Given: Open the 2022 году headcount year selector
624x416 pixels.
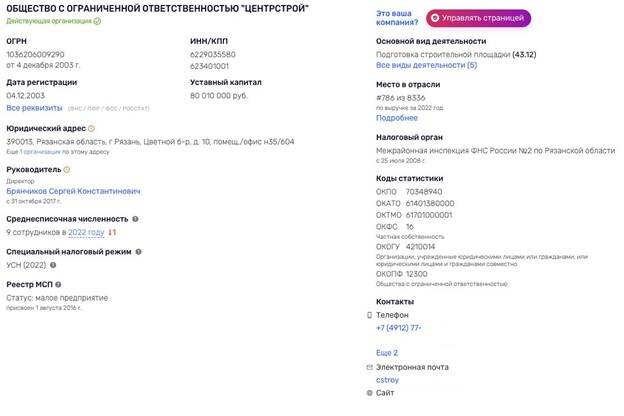Looking at the screenshot, I should click(x=86, y=232).
